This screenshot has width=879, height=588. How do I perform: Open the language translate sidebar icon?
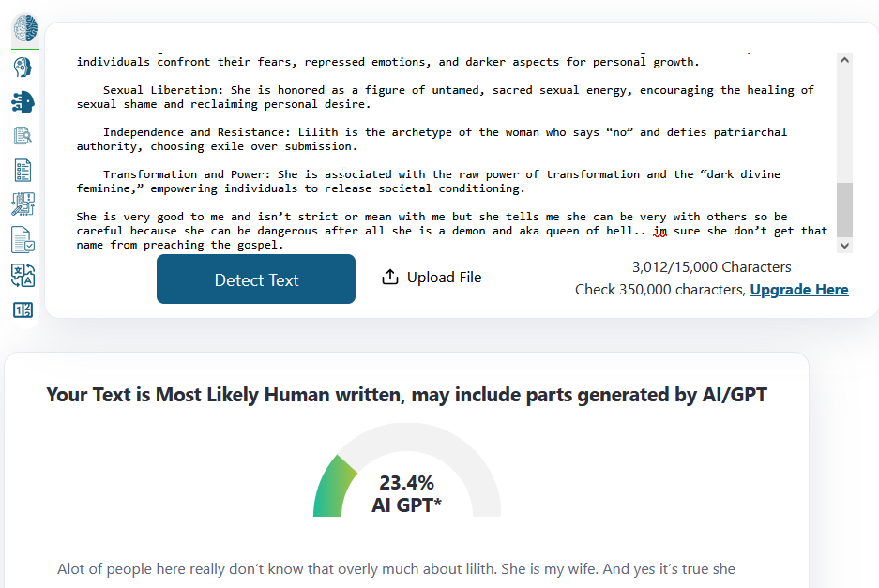click(x=23, y=275)
